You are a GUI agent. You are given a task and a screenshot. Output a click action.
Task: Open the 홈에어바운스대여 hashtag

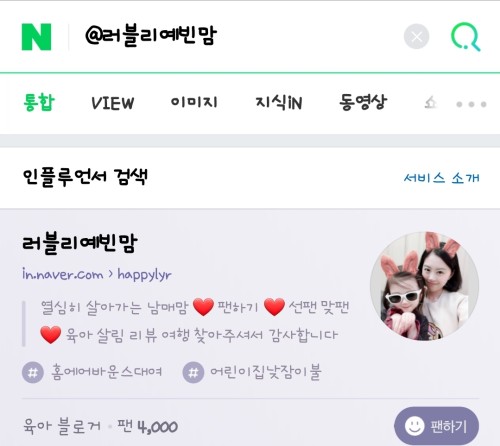pyautogui.click(x=107, y=372)
